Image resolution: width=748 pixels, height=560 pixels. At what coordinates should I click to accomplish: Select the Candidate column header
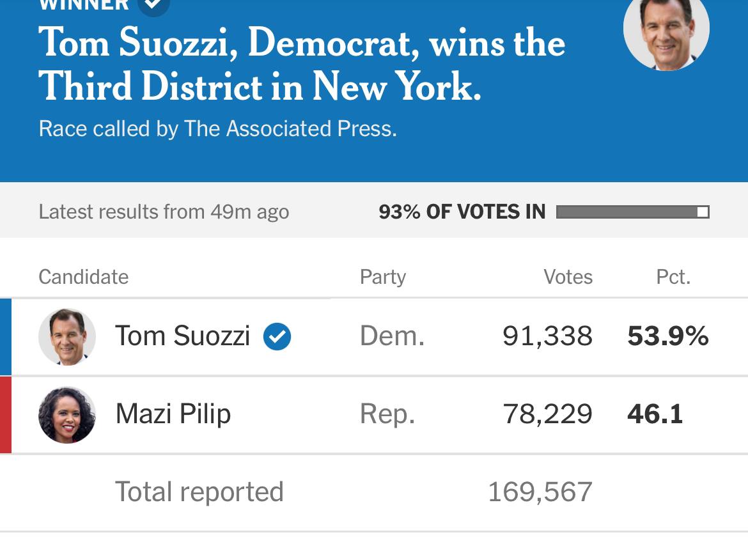(x=84, y=277)
